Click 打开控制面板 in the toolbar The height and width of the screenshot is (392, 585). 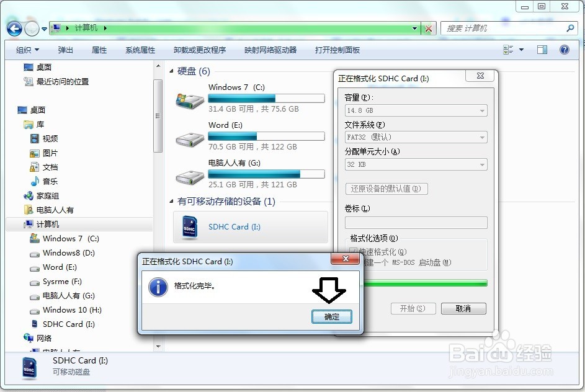(x=337, y=50)
